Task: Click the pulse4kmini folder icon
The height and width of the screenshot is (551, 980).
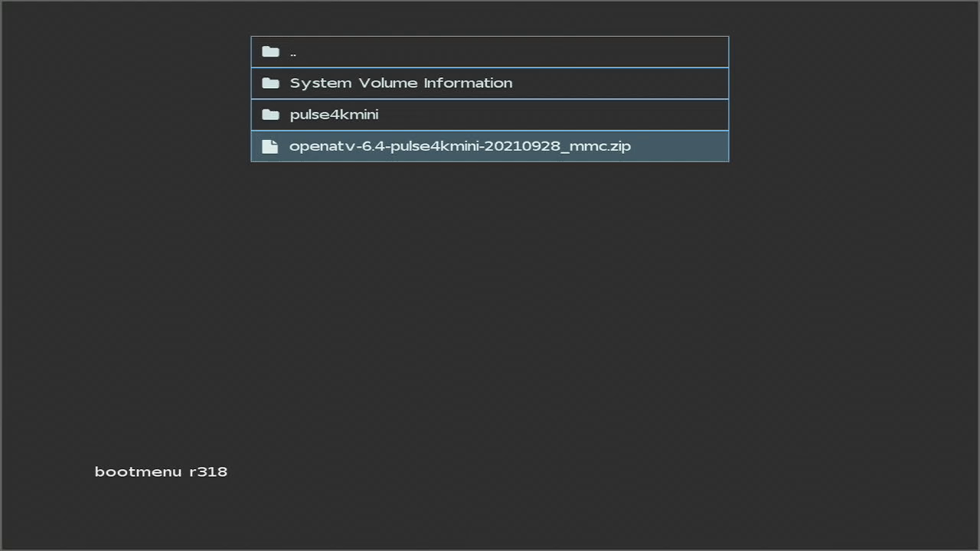Action: click(270, 115)
